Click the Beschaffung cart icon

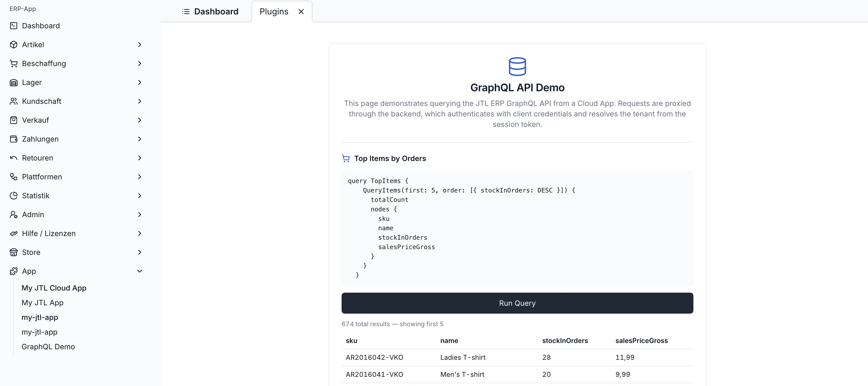coord(13,63)
